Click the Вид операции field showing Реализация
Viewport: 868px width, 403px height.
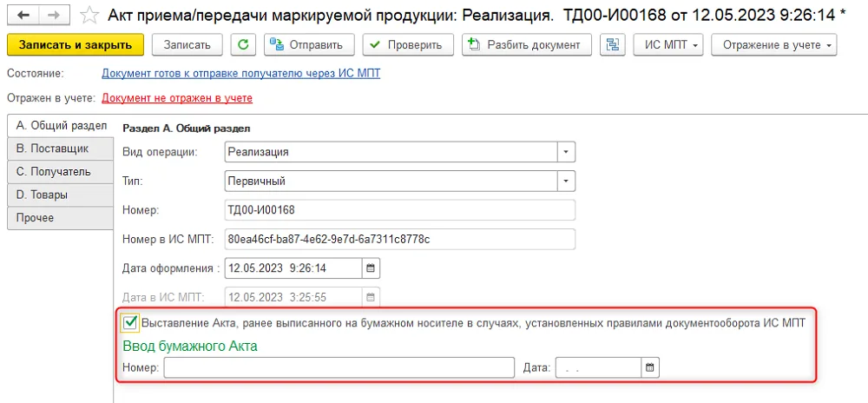point(391,152)
